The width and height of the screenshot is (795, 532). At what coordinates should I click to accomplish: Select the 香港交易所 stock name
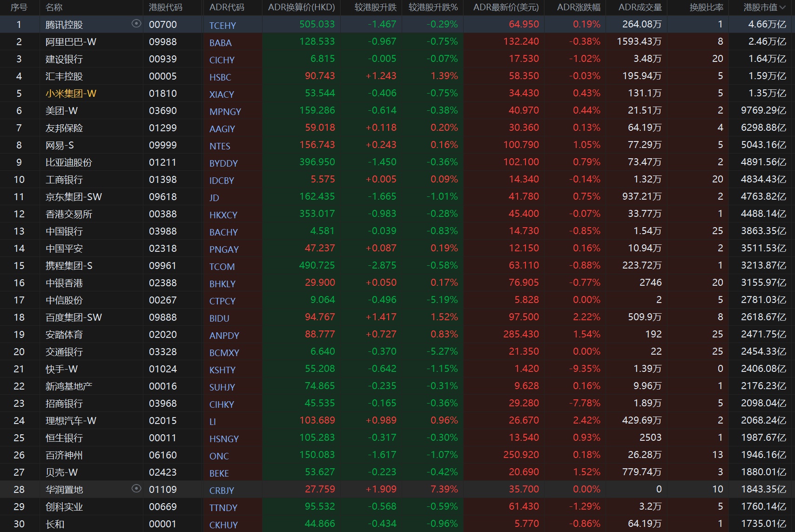coord(69,214)
